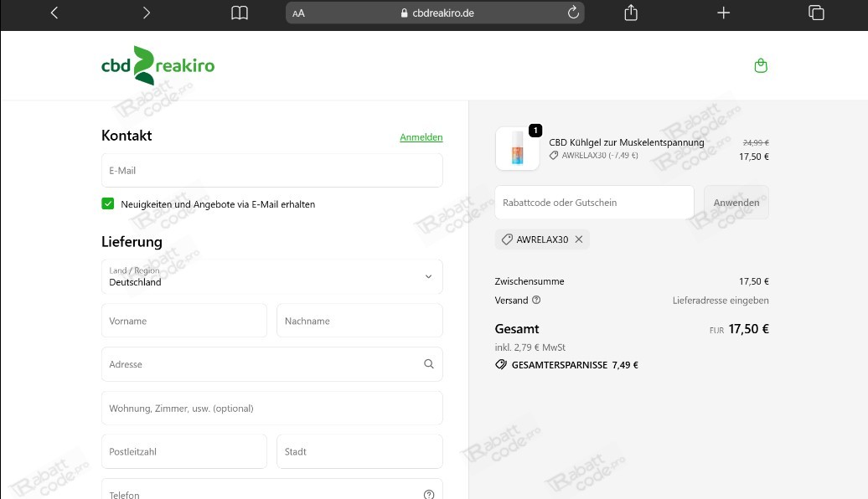Show all tabs with the tabs icon
This screenshot has height=499, width=868.
816,13
